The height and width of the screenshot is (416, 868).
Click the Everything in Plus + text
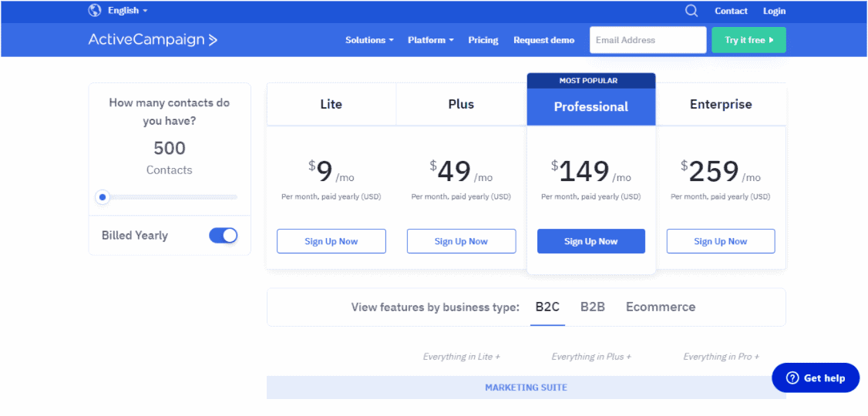[x=591, y=357]
